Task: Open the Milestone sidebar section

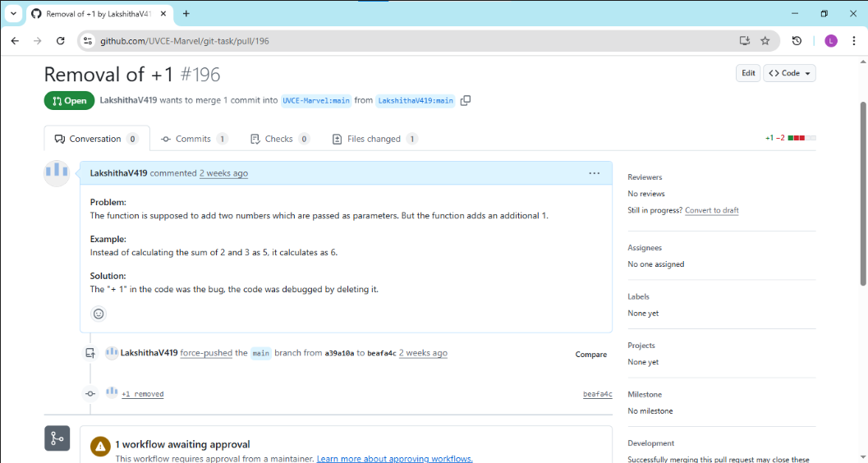Action: 645,394
